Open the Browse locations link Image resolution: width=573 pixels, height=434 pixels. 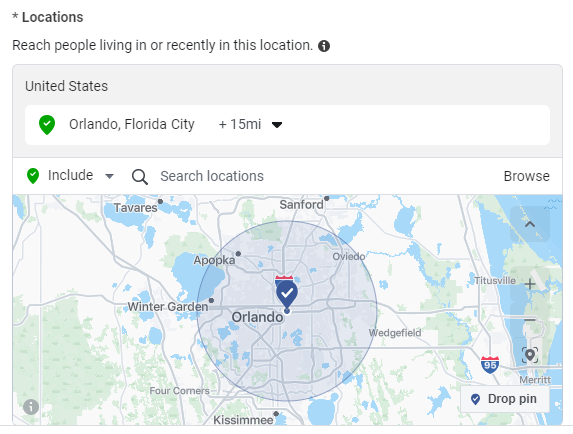[x=527, y=176]
